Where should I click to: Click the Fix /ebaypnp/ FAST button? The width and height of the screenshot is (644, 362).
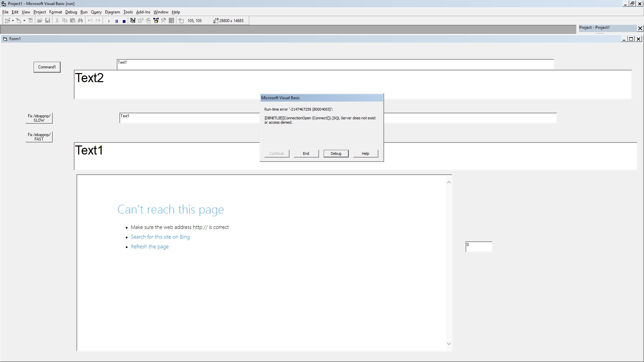39,137
